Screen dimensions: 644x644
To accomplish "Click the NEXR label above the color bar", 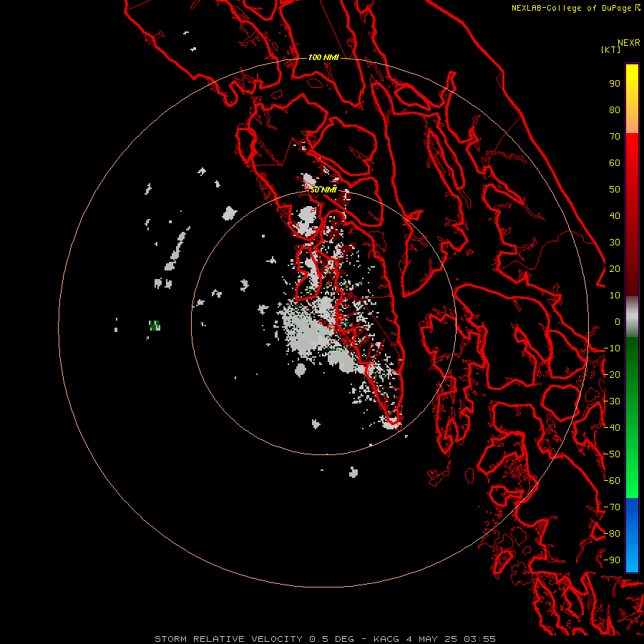I will pyautogui.click(x=628, y=43).
